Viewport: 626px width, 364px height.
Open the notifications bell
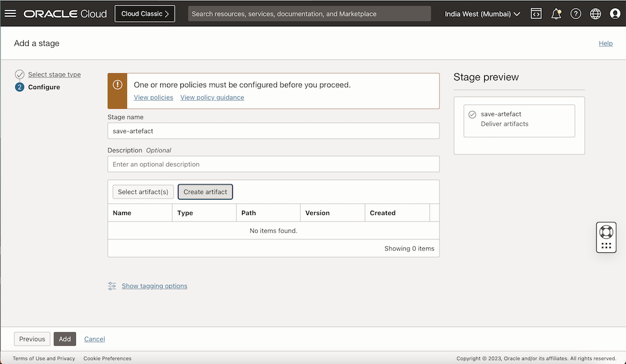point(556,13)
